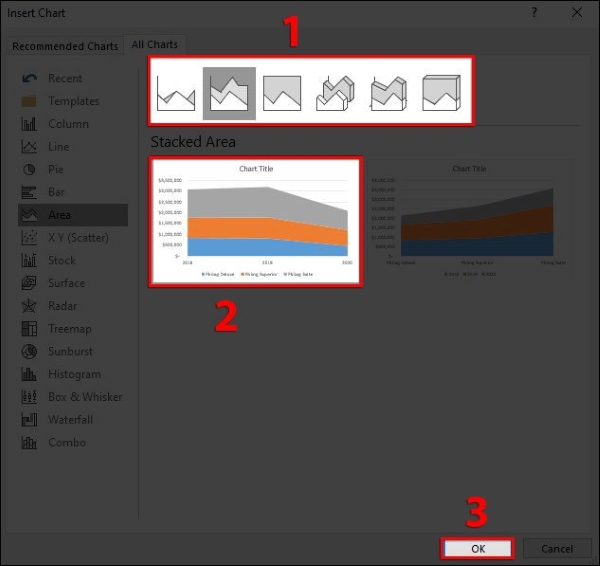
Task: Choose the stacked area preview by year
Action: (256, 222)
